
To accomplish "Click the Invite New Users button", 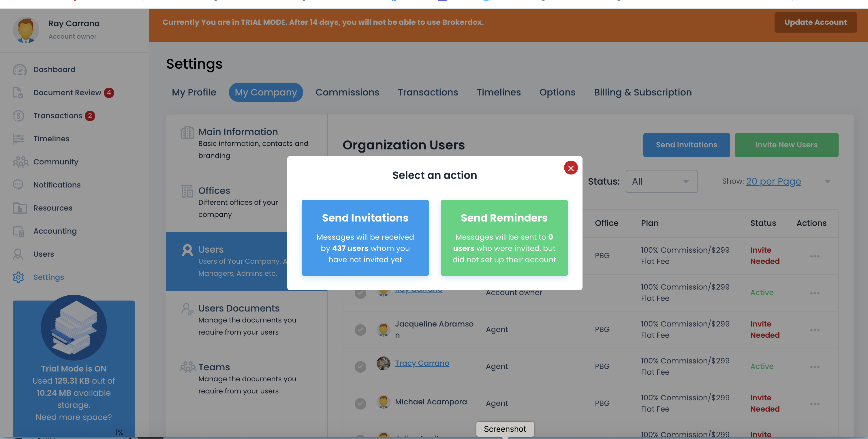I will pyautogui.click(x=786, y=145).
